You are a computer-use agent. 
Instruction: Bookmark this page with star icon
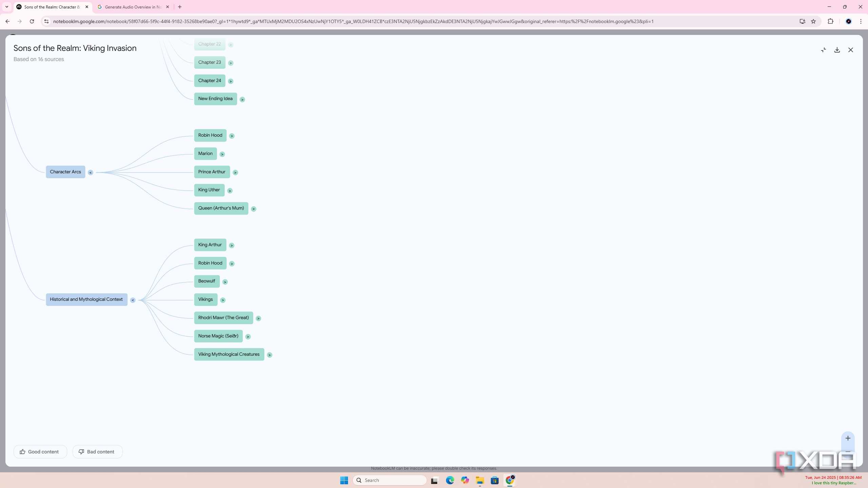tap(813, 21)
